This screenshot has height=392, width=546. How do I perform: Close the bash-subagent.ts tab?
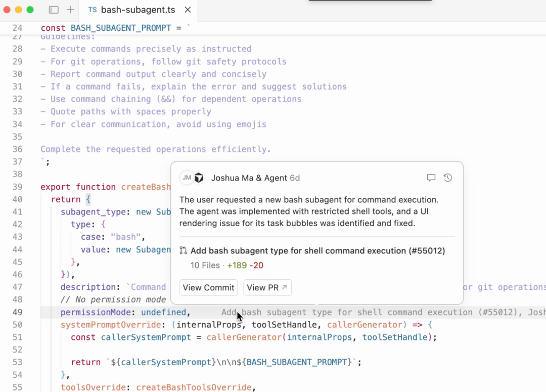pos(188,10)
